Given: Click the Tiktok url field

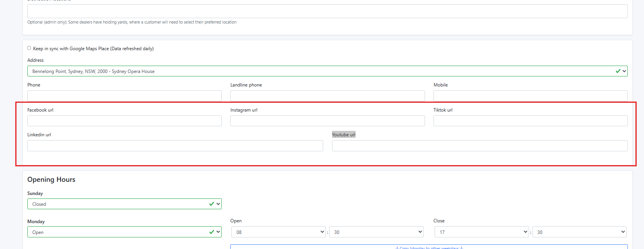Looking at the screenshot, I should (531, 121).
